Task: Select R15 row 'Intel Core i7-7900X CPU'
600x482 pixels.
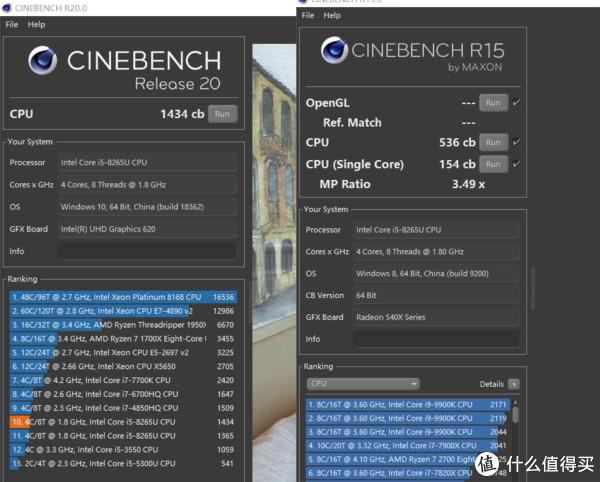Action: tap(408, 446)
